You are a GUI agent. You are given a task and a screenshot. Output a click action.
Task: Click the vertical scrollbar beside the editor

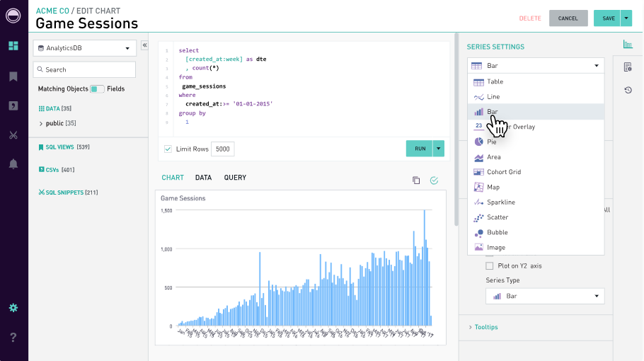point(456,127)
